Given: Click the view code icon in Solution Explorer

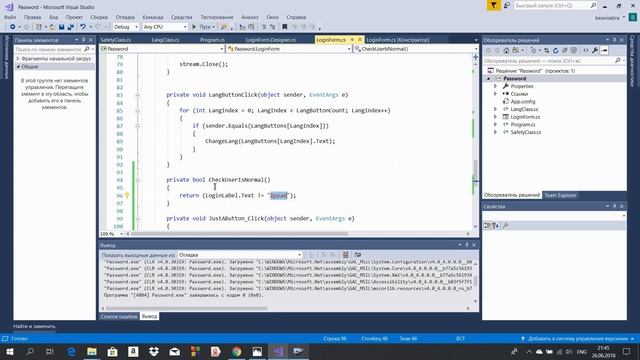Looking at the screenshot, I should [585, 51].
